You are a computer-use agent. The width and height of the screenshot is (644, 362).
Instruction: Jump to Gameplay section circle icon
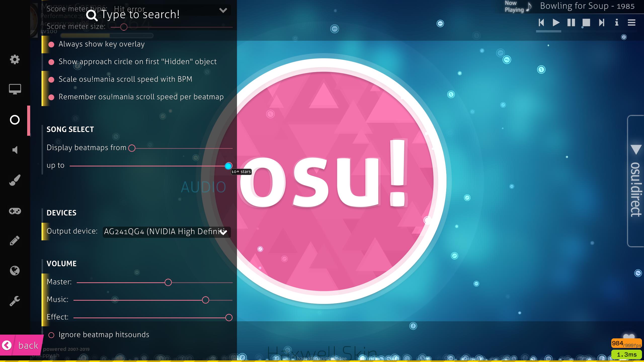[x=15, y=120]
